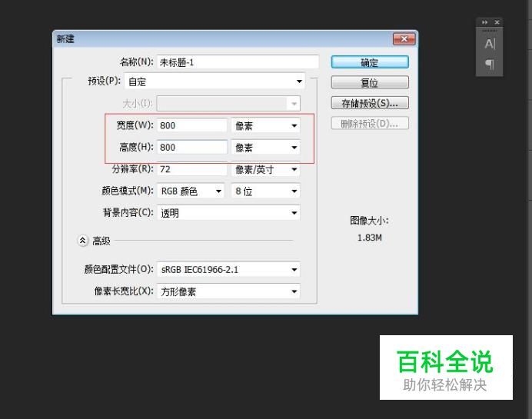Image resolution: width=532 pixels, height=419 pixels.
Task: Close the side panel dock
Action: click(x=497, y=22)
